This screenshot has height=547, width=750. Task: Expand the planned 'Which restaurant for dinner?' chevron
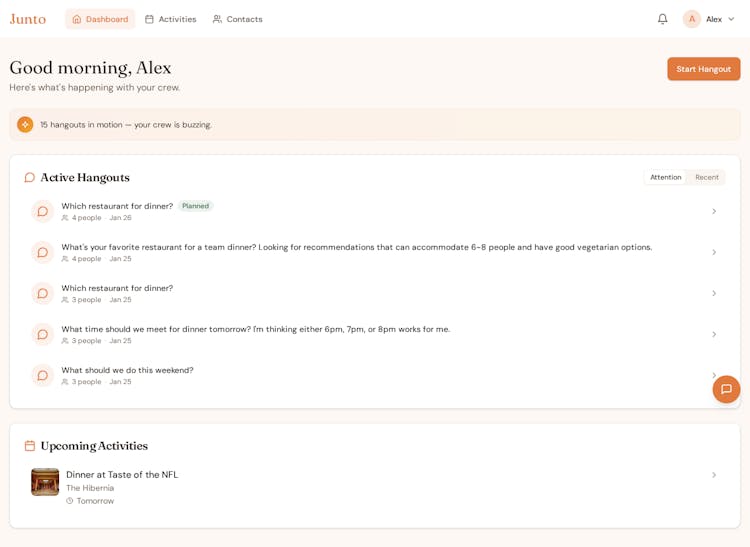click(714, 211)
